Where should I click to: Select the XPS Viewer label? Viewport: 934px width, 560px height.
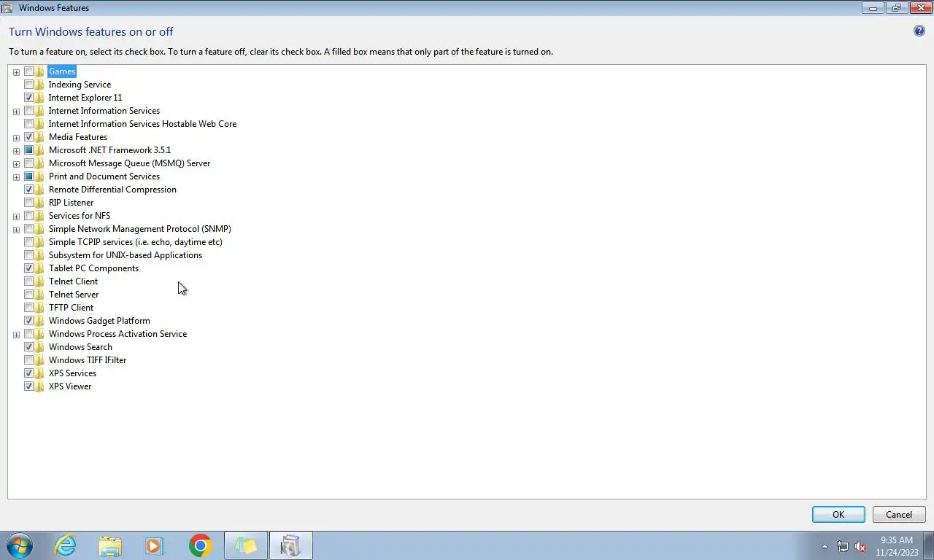[x=70, y=386]
